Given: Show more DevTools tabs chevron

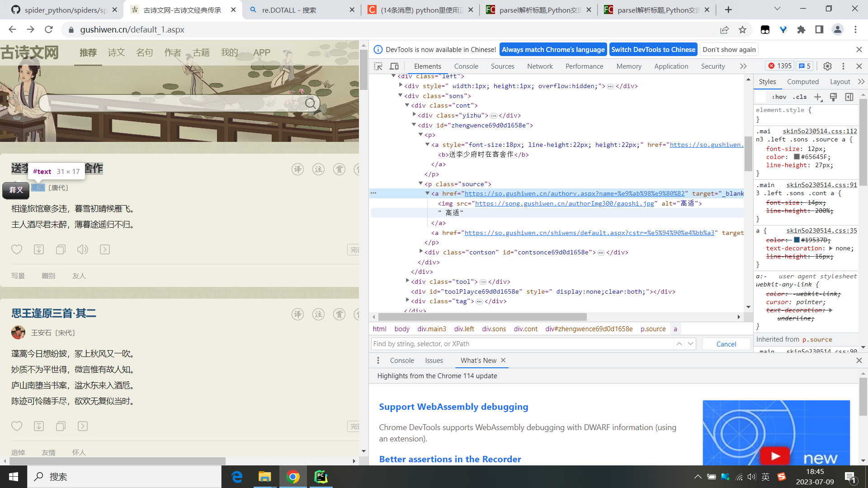Looking at the screenshot, I should pyautogui.click(x=743, y=66).
